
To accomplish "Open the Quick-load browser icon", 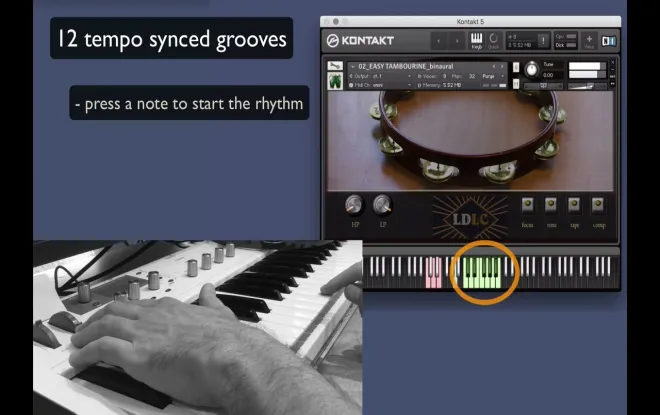I will click(493, 41).
